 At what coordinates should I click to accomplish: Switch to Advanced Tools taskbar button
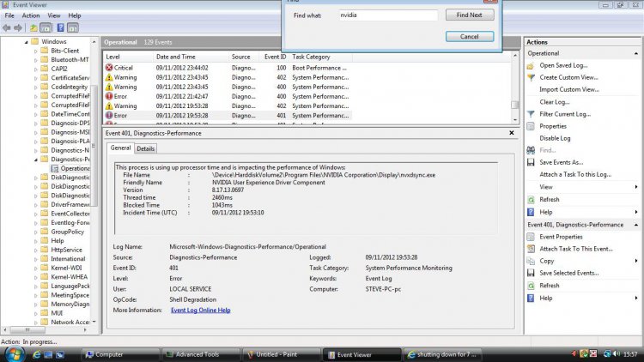[x=200, y=354]
